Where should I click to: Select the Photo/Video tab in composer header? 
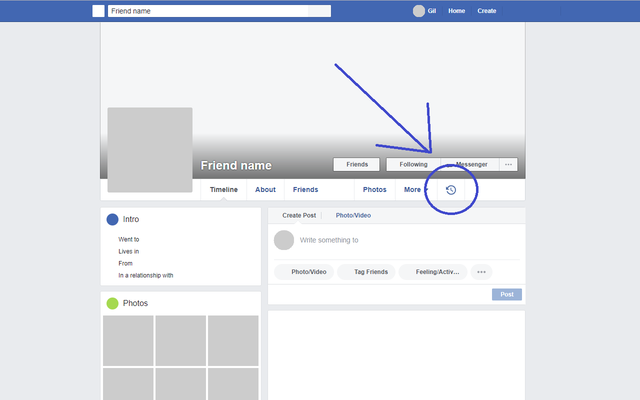tap(353, 216)
